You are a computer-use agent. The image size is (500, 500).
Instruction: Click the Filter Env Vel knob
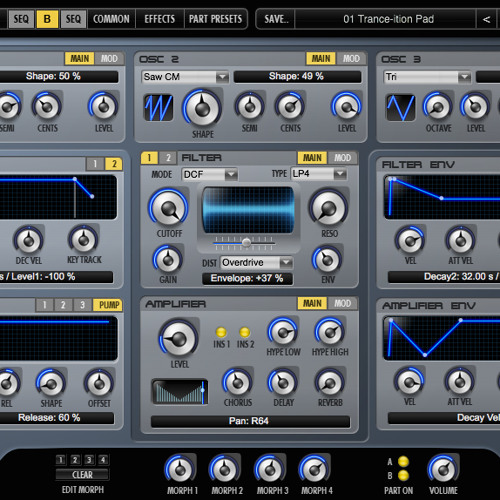[410, 240]
